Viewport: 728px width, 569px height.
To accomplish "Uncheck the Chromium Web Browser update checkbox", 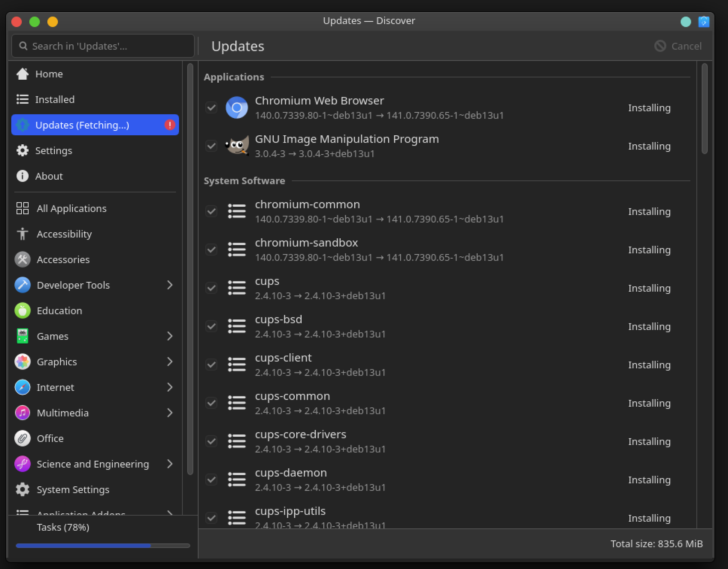I will 211,107.
